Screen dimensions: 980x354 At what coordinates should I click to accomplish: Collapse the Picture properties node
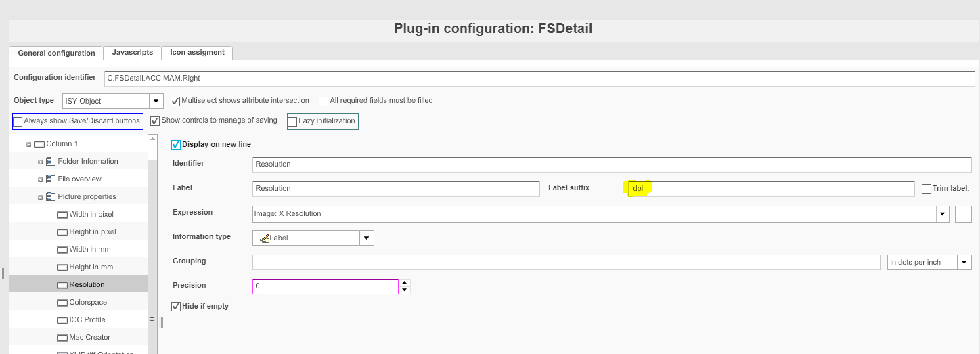click(x=40, y=197)
